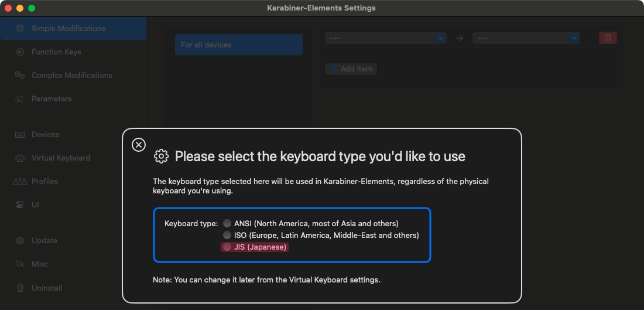The image size is (644, 310).
Task: Click Add item button
Action: pos(351,69)
